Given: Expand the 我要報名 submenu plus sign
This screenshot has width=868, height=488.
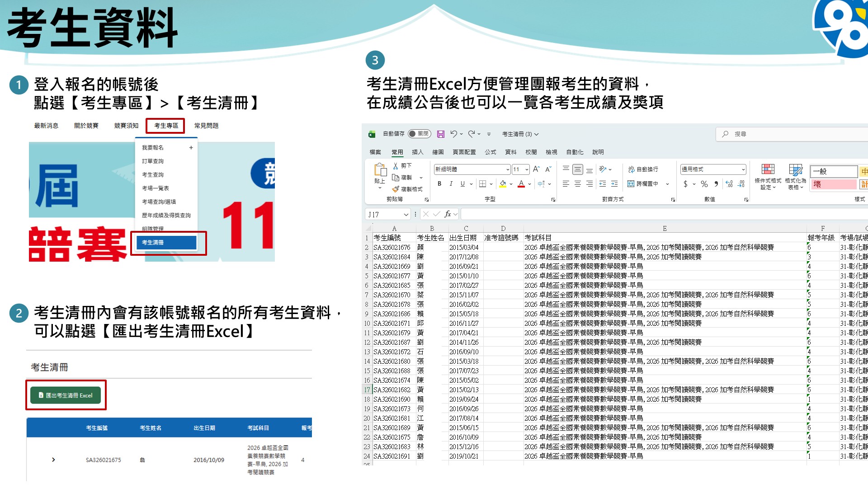Looking at the screenshot, I should tap(191, 148).
